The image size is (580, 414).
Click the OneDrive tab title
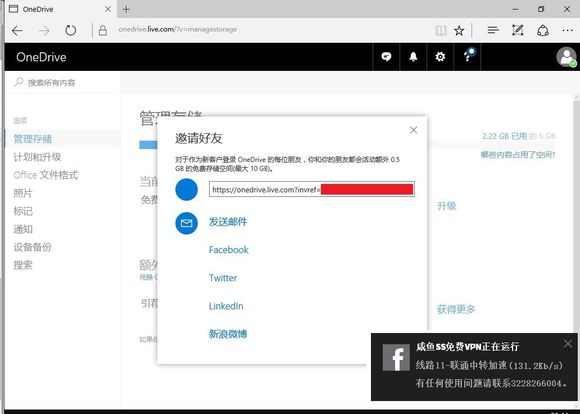(38, 9)
